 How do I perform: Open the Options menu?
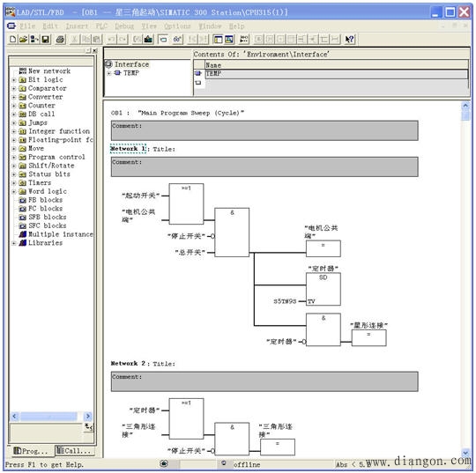177,26
